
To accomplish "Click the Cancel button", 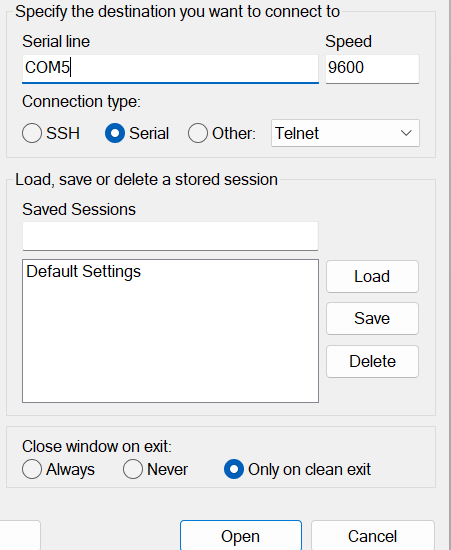I will [372, 536].
